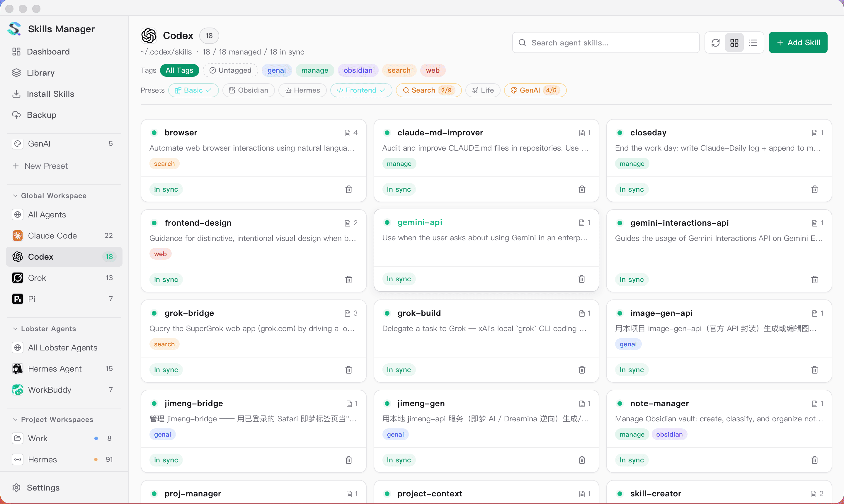
Task: Open the Backup page
Action: point(64,115)
